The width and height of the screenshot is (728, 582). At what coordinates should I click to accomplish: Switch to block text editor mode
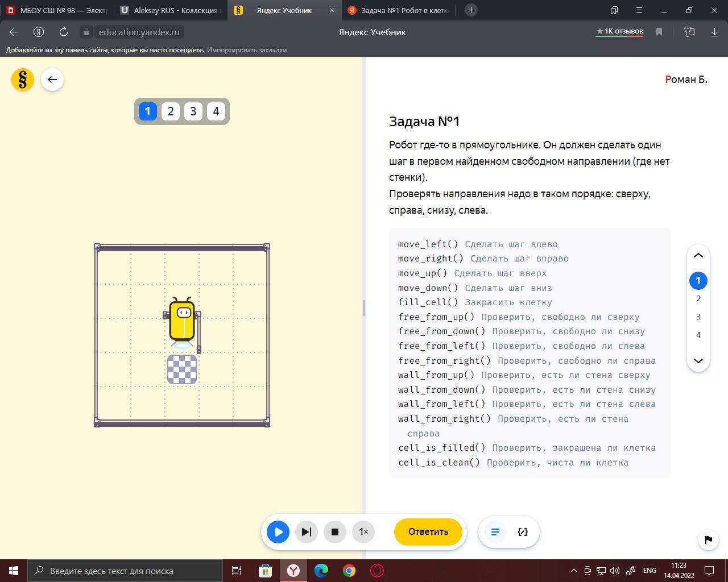(x=495, y=532)
